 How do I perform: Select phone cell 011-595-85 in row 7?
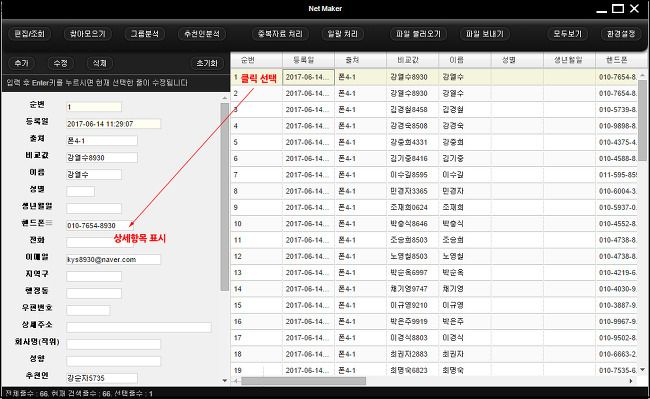[x=617, y=175]
